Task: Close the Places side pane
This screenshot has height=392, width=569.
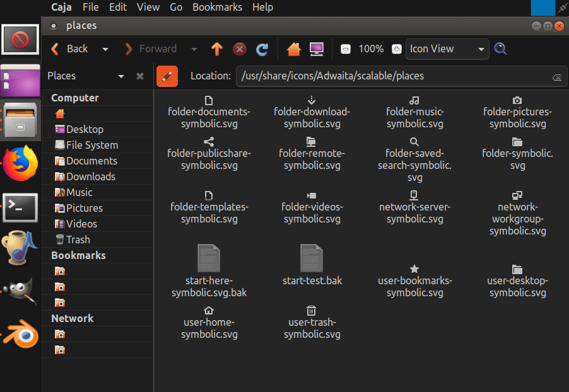Action: [139, 76]
